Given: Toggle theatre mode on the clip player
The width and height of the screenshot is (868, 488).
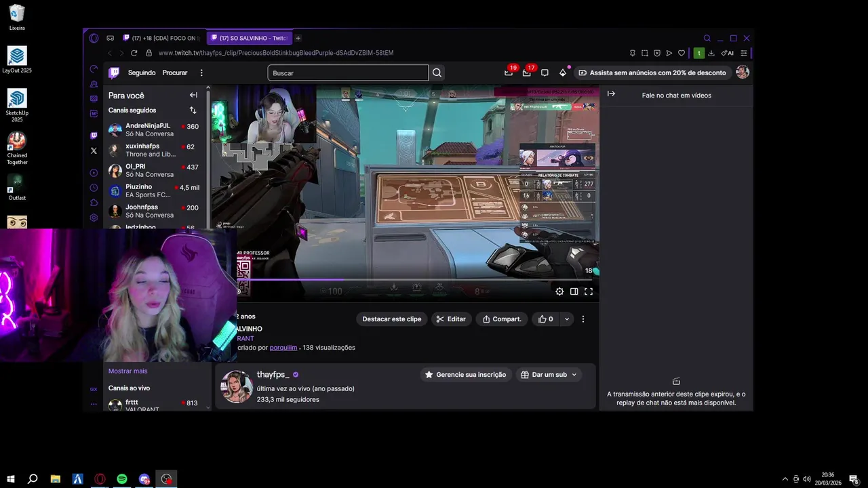Looking at the screenshot, I should pyautogui.click(x=574, y=291).
